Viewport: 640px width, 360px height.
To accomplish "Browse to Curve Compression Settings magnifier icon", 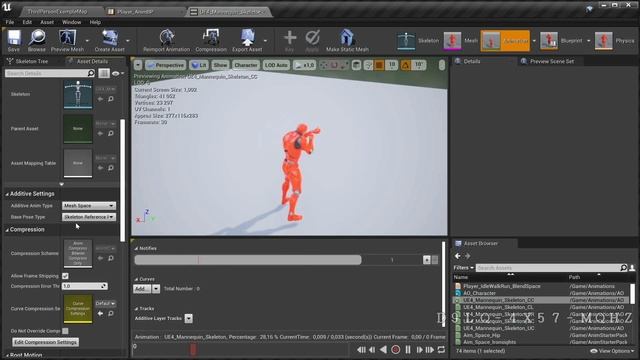I will tap(111, 313).
